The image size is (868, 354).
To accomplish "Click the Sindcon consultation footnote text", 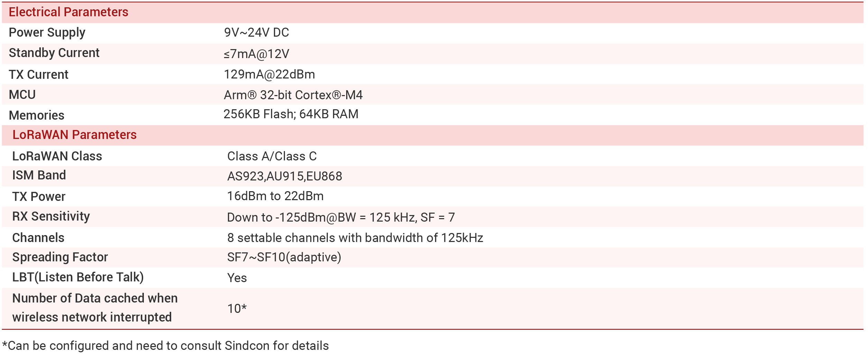I will coord(166,346).
